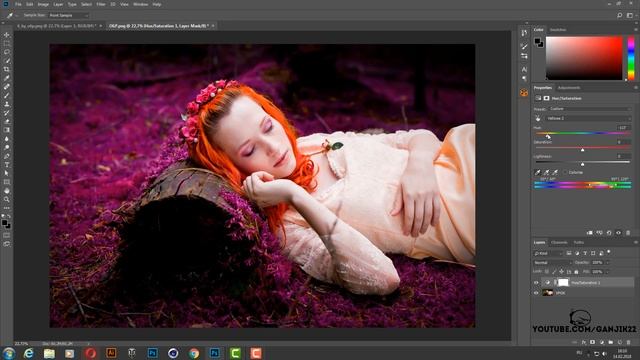Select the Eraser tool

(x=7, y=121)
